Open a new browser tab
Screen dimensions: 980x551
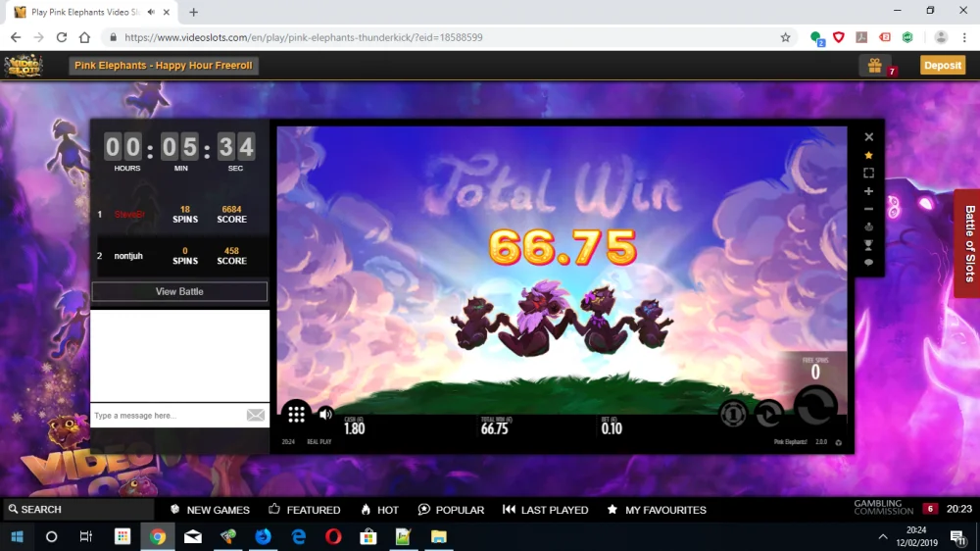click(194, 12)
